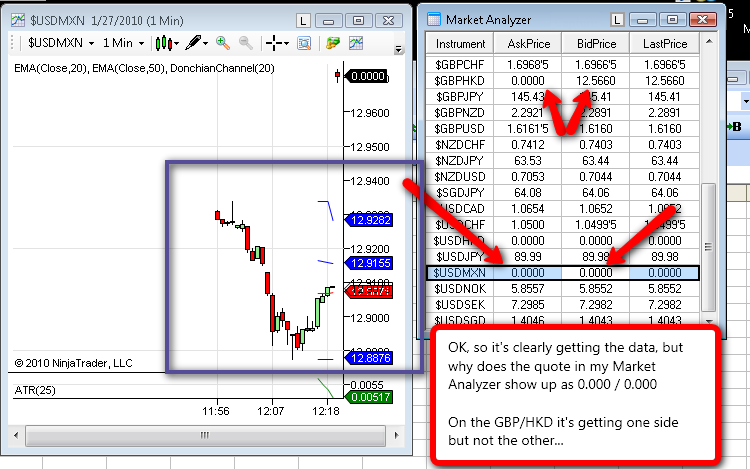Click the 11:56 time axis label
The image size is (750, 469).
click(216, 411)
